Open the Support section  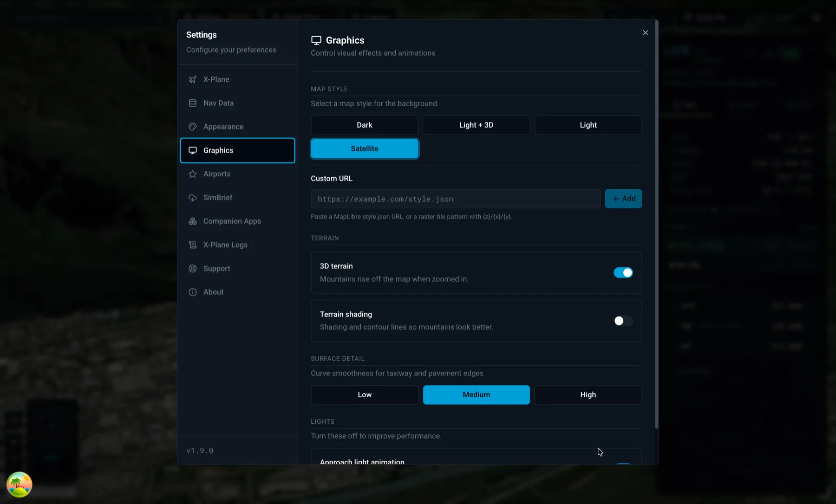237,269
